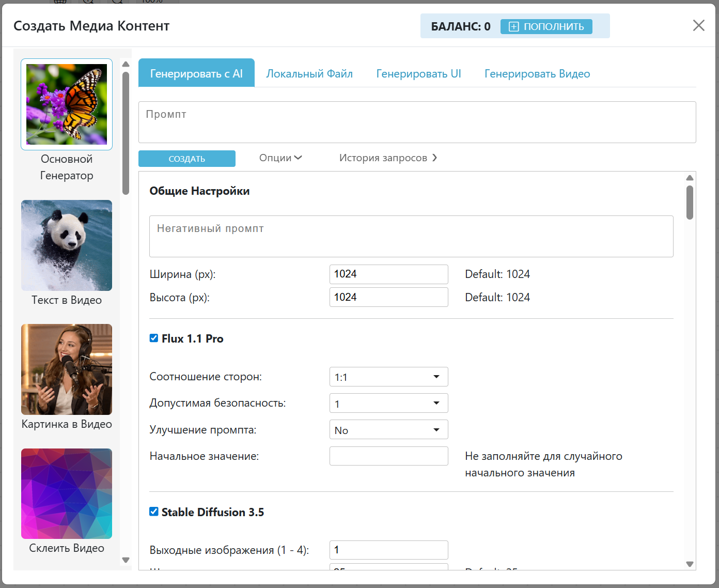Viewport: 719px width, 588px height.
Task: Open the Соотношение сторон dropdown
Action: (x=388, y=377)
